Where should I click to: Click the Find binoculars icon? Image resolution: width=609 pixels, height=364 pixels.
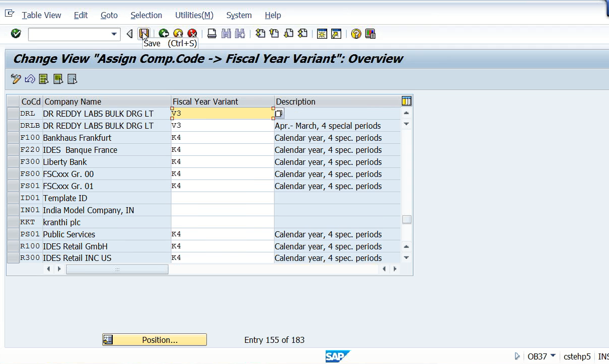coord(226,34)
